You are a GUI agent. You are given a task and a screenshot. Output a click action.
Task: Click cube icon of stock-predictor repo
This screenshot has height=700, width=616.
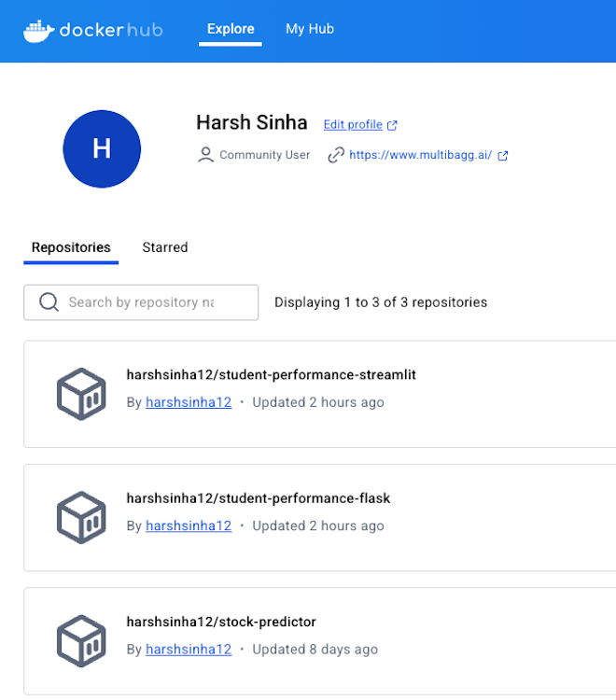81,641
